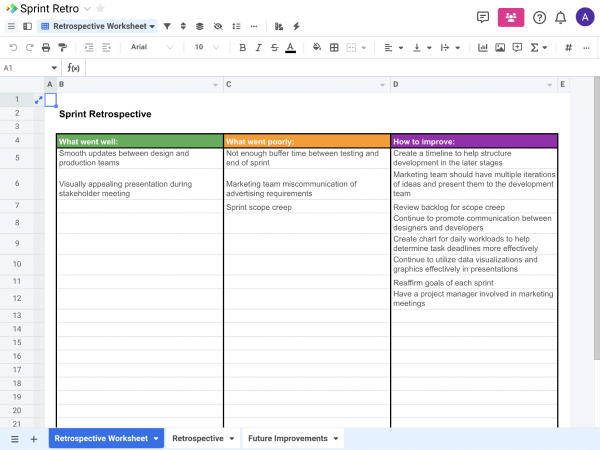
Task: Open column C header dropdown arrow
Action: pos(382,85)
